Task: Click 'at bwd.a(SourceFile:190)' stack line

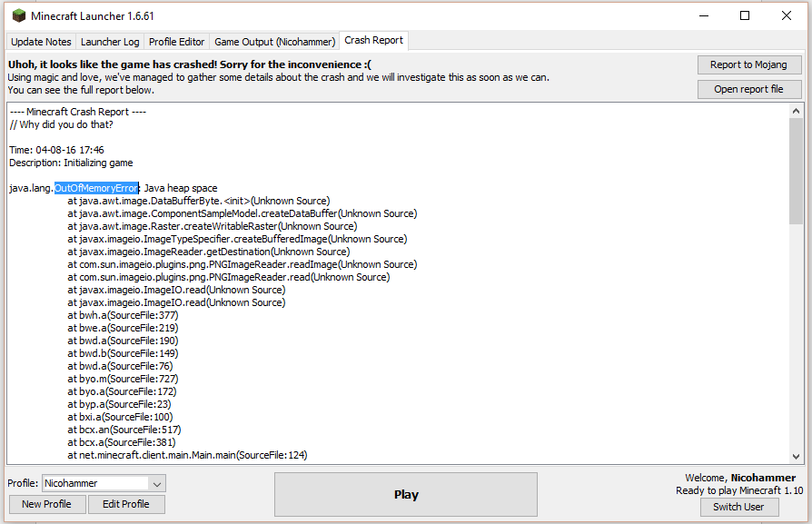Action: pyautogui.click(x=123, y=341)
